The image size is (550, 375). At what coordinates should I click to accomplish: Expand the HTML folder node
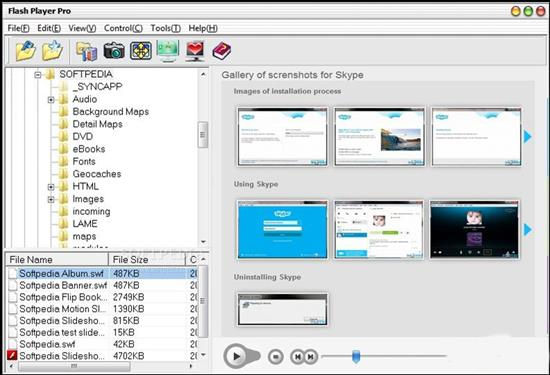click(x=51, y=187)
